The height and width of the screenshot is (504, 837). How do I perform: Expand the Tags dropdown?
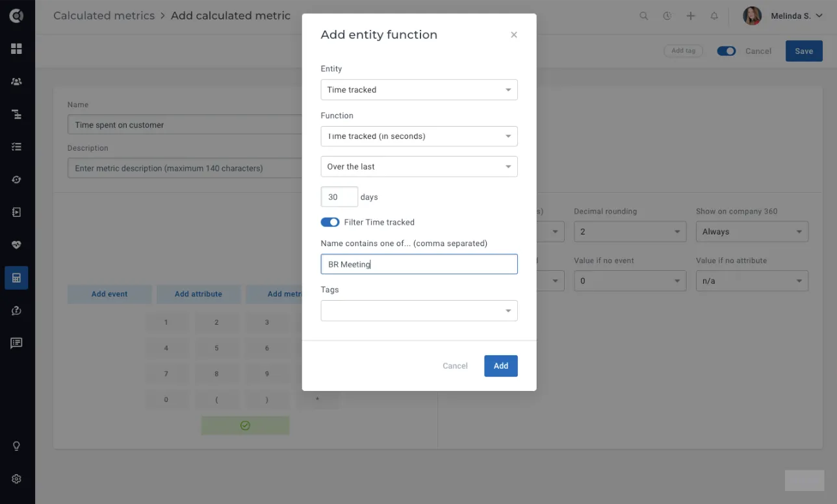pyautogui.click(x=419, y=310)
